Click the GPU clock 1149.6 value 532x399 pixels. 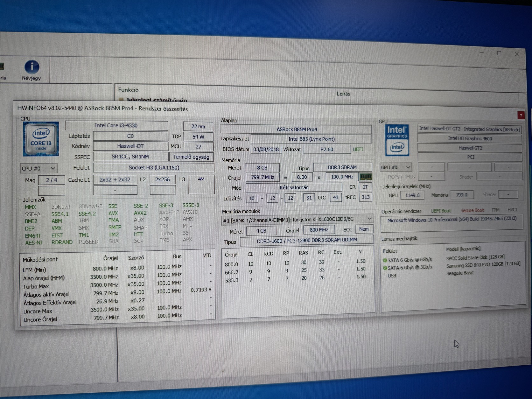[x=412, y=195]
